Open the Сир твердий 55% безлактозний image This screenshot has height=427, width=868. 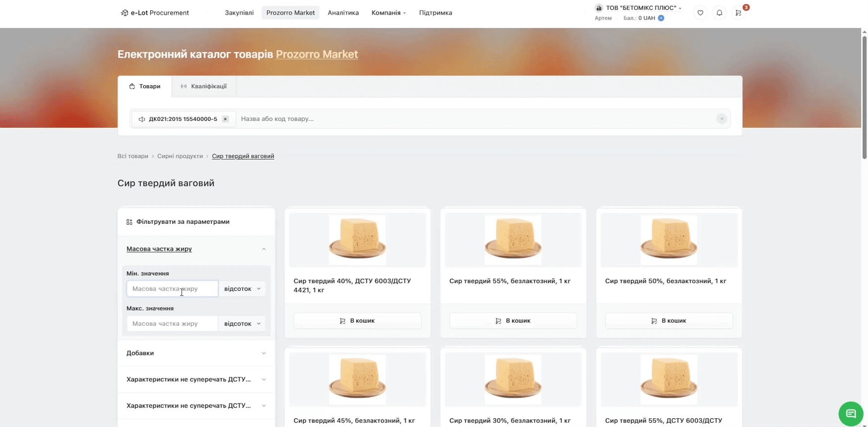pos(513,240)
